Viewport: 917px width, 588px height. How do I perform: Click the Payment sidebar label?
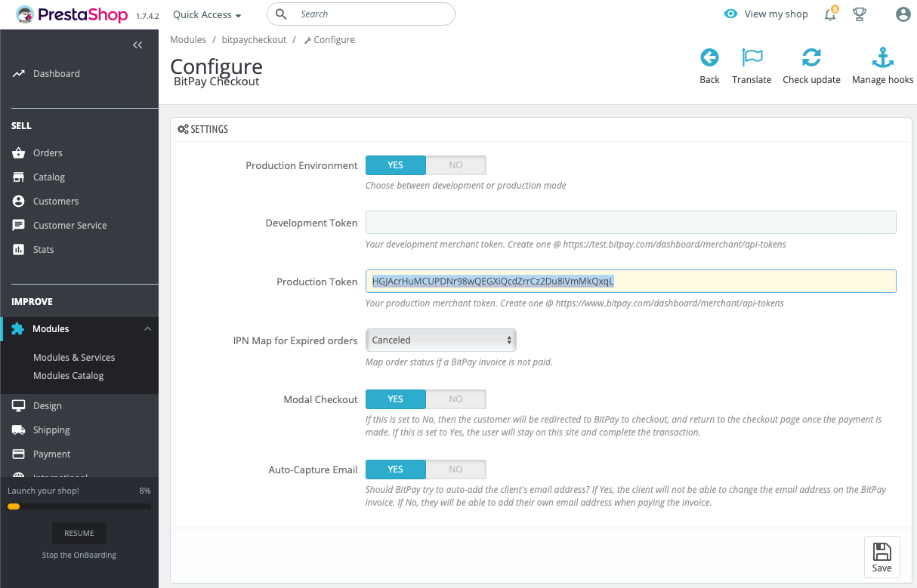coord(52,454)
